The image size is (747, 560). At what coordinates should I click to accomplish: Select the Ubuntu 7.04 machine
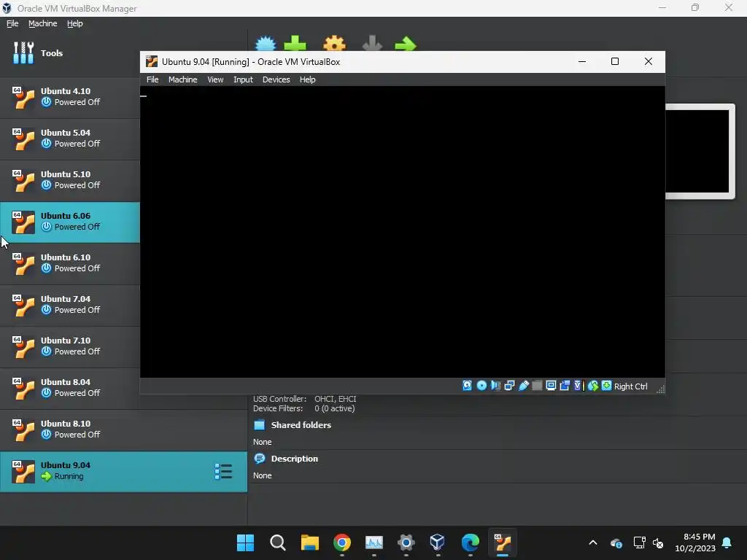[70, 305]
